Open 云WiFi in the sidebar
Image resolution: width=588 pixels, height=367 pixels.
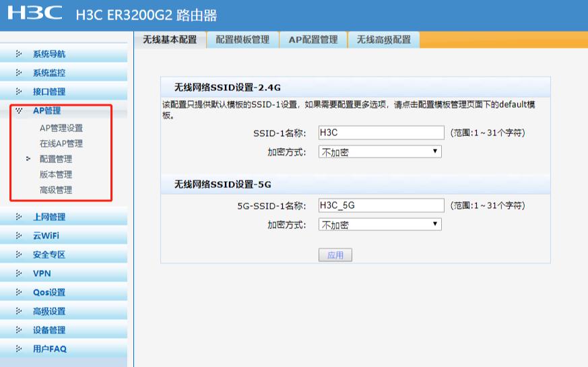[x=46, y=236]
